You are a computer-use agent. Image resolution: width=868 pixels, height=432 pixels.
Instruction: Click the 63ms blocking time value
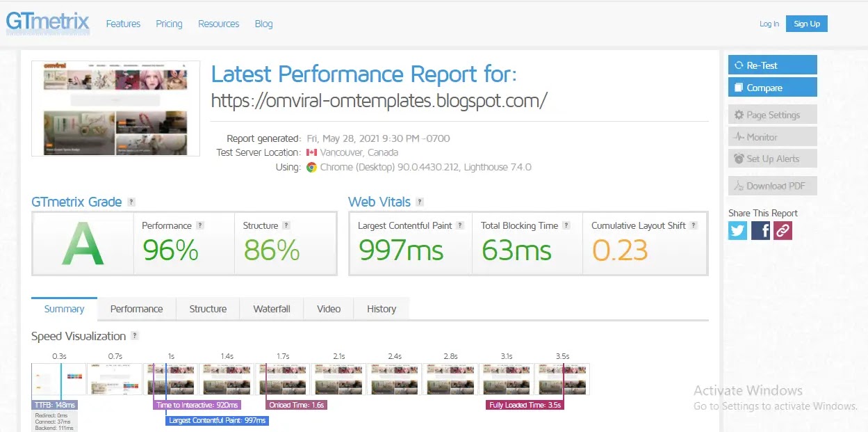pos(517,250)
